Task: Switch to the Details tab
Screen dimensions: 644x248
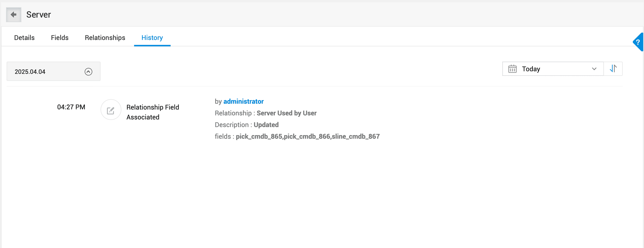Action: 24,38
